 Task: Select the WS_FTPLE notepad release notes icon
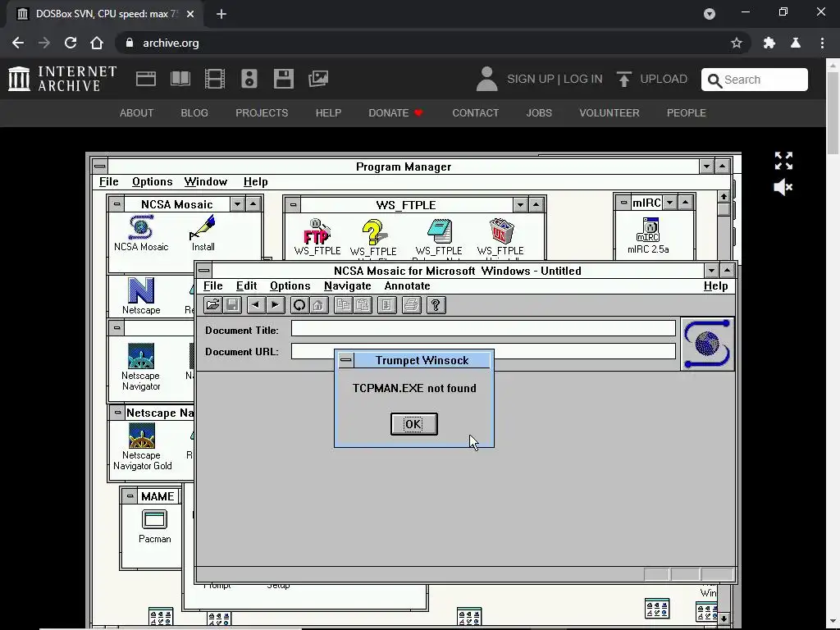(x=440, y=231)
